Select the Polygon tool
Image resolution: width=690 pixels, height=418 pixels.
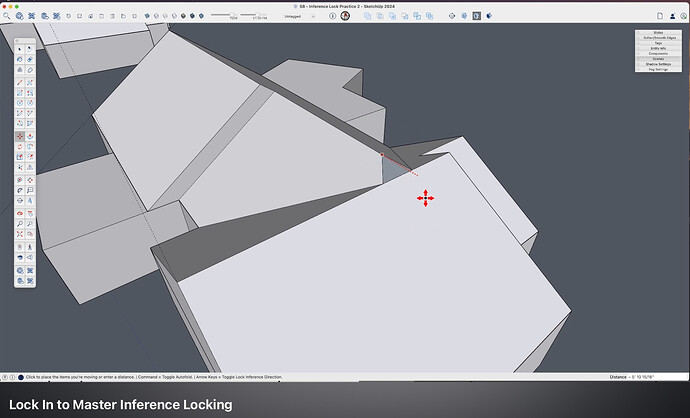click(x=30, y=103)
